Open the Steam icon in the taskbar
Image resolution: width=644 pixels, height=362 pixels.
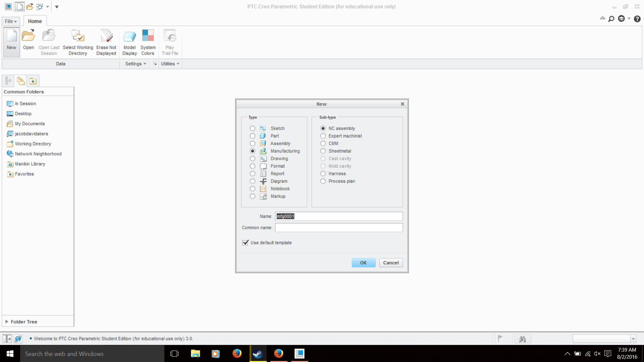tap(258, 354)
